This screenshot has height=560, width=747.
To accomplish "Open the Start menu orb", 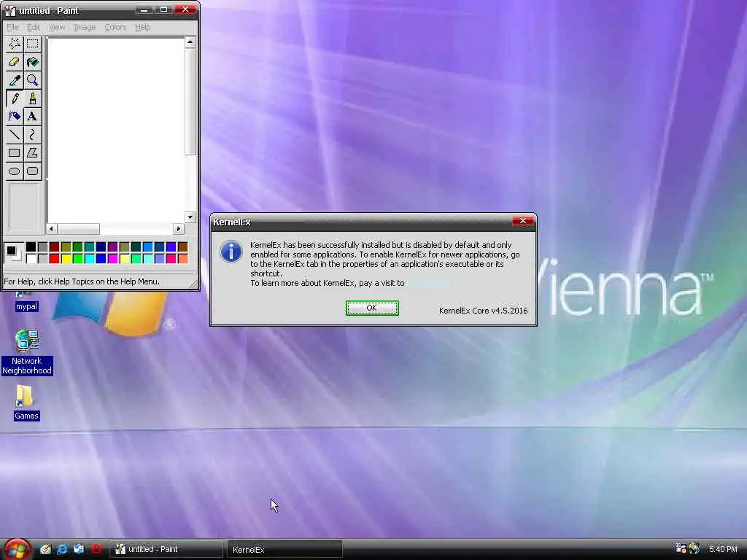I will tap(18, 550).
